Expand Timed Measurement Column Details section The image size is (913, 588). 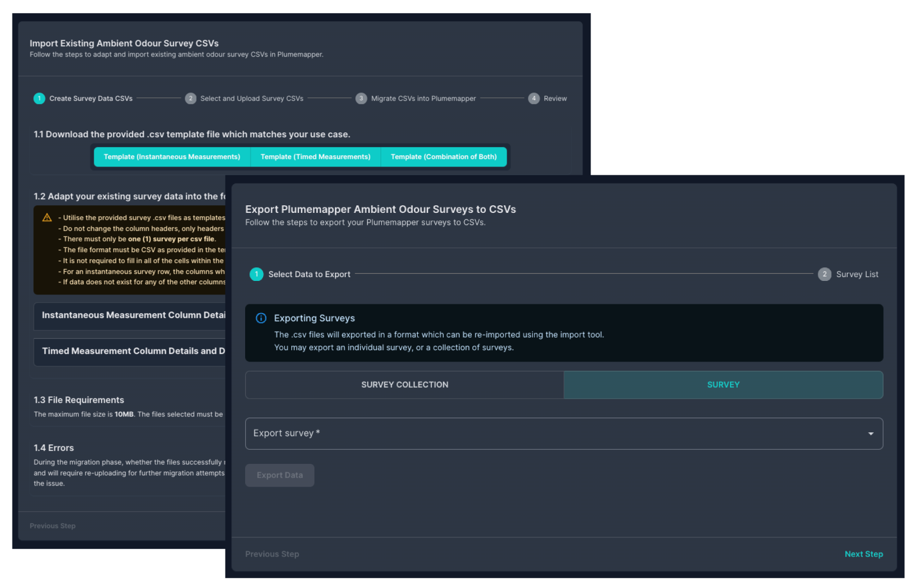click(x=130, y=352)
